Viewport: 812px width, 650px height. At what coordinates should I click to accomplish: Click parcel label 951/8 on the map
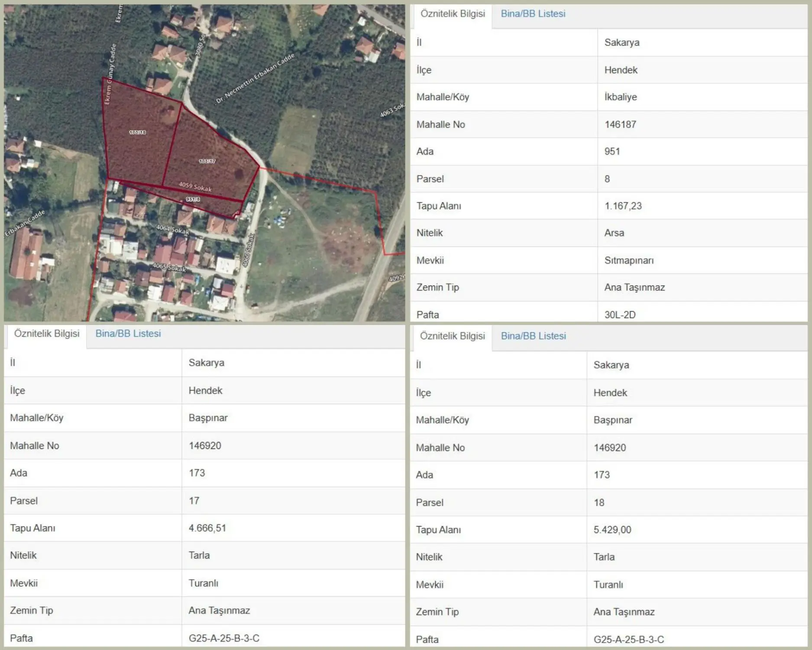coord(193,199)
